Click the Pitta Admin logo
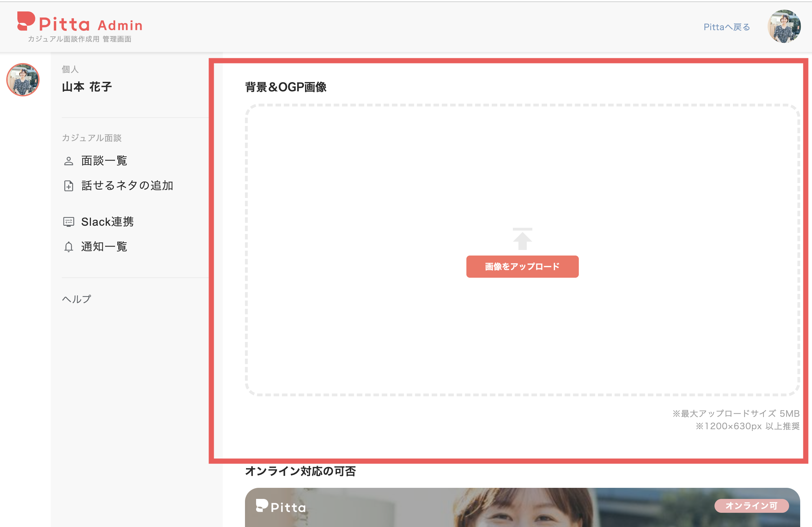This screenshot has height=527, width=812. click(x=79, y=24)
